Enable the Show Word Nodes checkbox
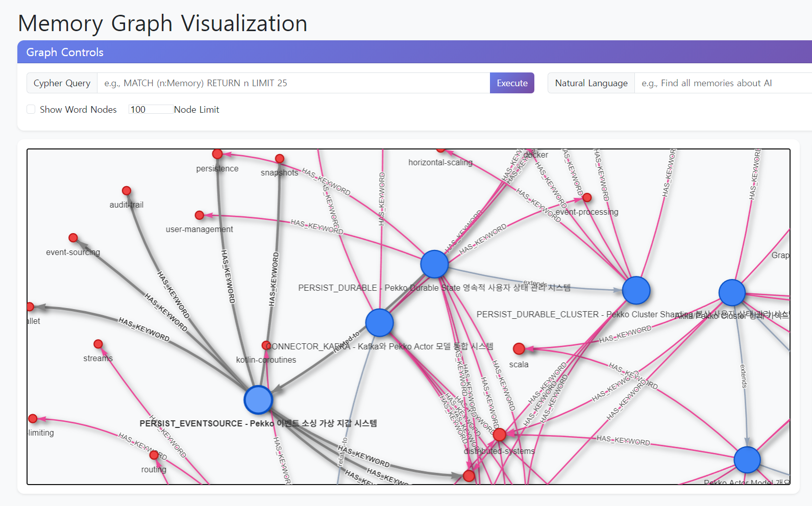812x506 pixels. [31, 109]
